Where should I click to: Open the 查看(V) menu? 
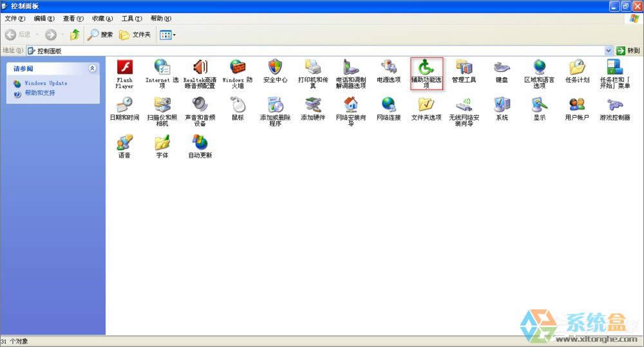(x=73, y=19)
